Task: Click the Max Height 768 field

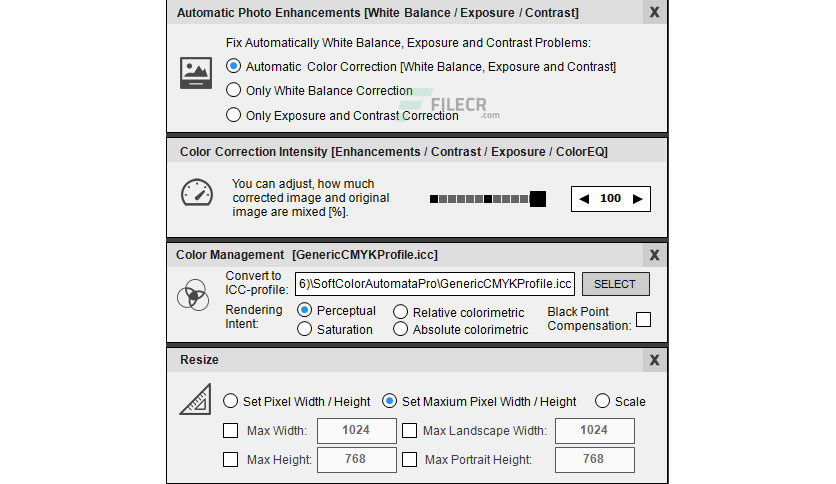Action: click(x=357, y=459)
